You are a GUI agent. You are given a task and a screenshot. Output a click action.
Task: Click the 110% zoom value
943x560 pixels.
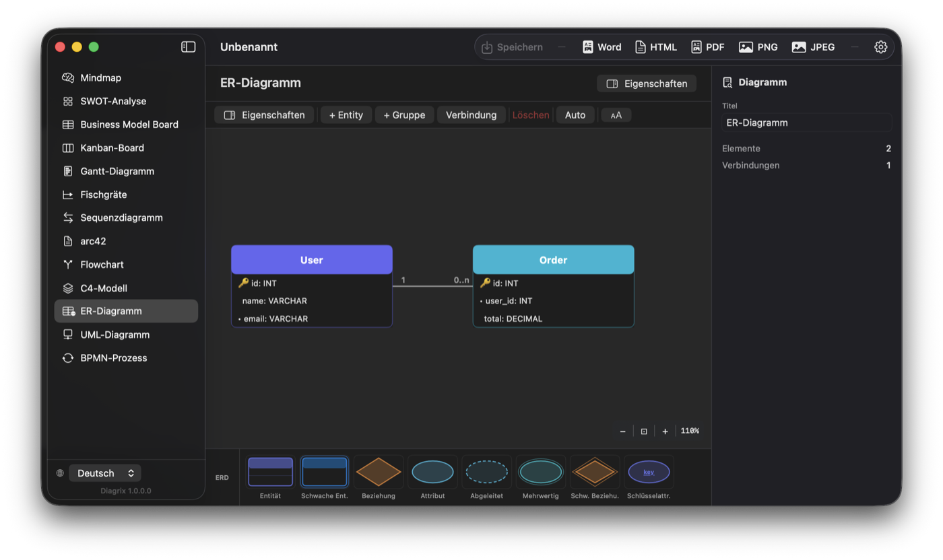coord(690,431)
